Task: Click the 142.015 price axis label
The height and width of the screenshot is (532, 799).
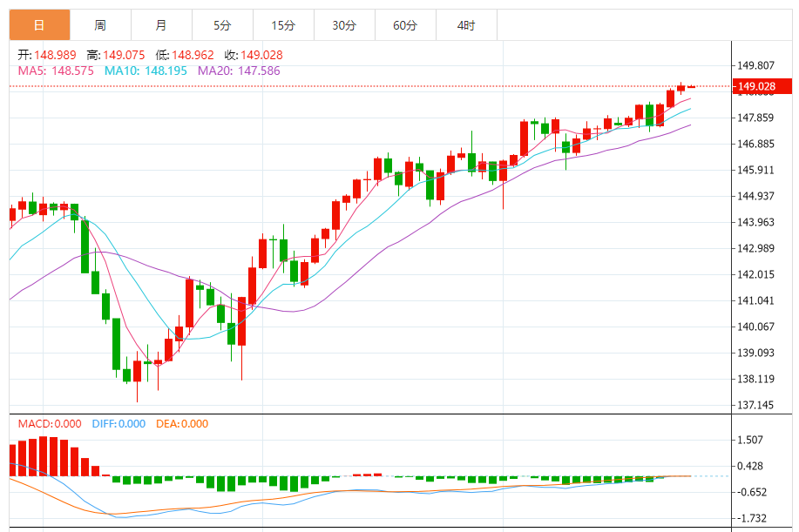Action: (755, 274)
